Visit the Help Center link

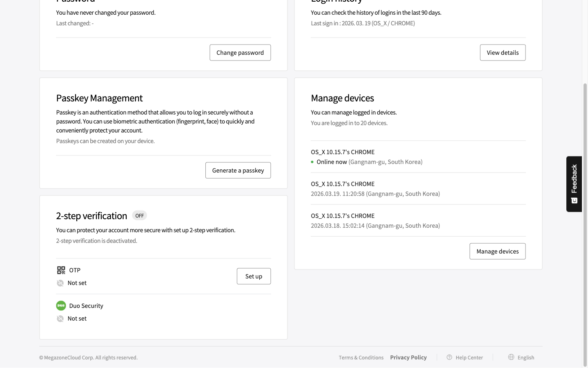coord(469,358)
